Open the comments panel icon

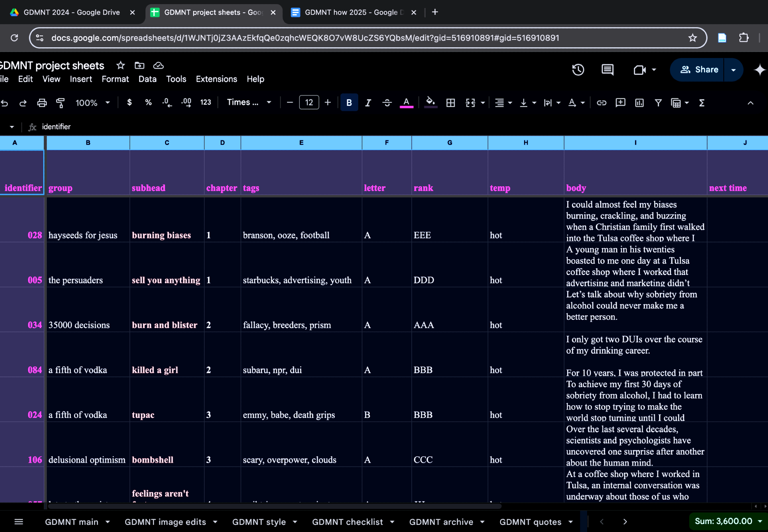pyautogui.click(x=607, y=70)
